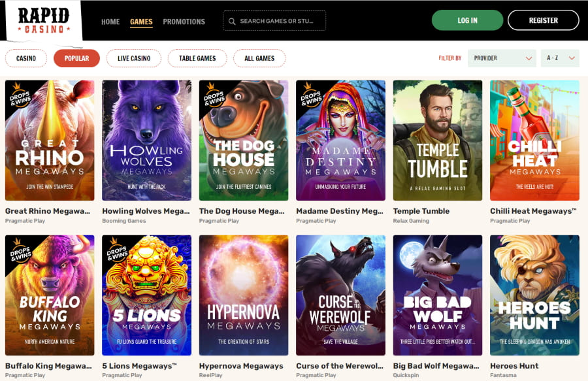
Task: Click 'Pragmatic Play' under 5 Lions
Action: pyautogui.click(x=122, y=375)
